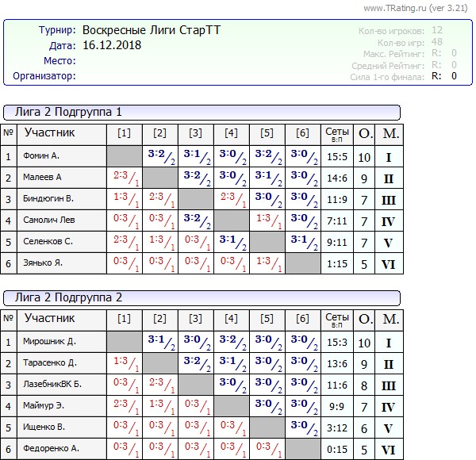476x460 pixels.
Task: Select player Биндюгин В. row name
Action: [48, 199]
